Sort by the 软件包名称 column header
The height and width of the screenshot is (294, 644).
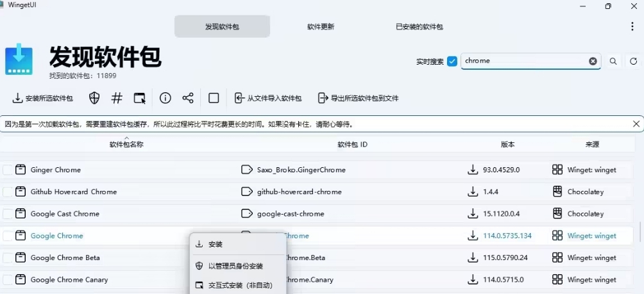tap(126, 144)
